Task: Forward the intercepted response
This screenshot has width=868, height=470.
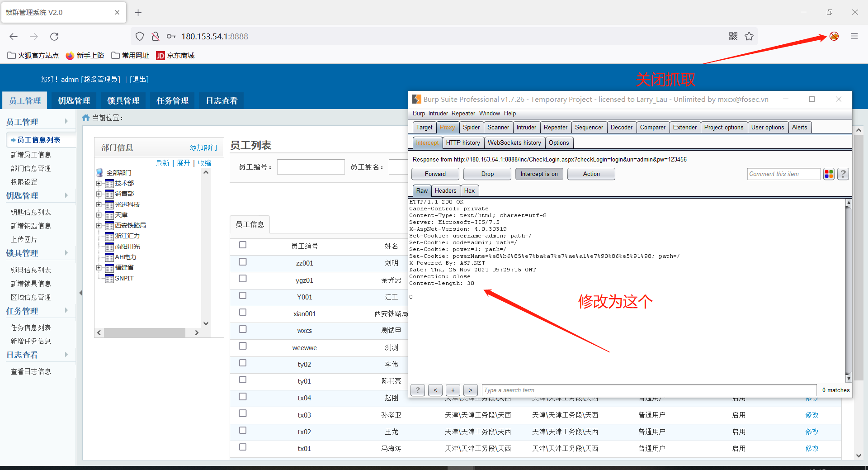Action: [x=435, y=174]
